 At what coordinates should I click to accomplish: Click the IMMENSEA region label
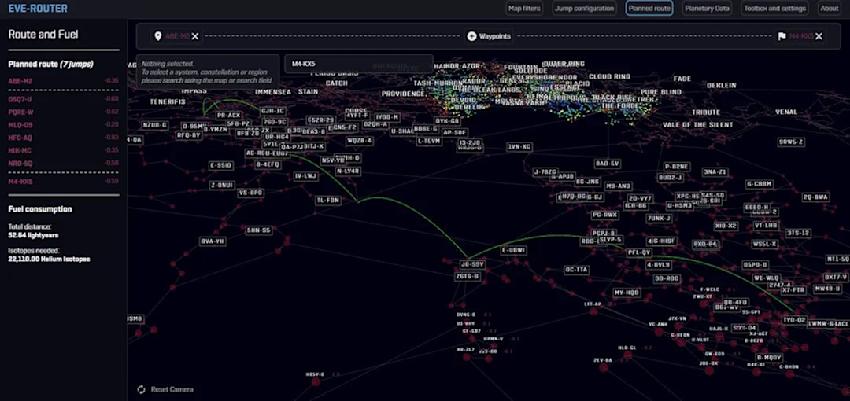coord(273,92)
